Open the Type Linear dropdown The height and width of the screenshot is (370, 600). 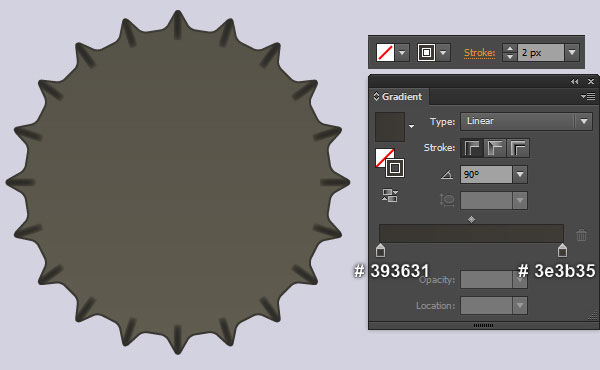(526, 121)
